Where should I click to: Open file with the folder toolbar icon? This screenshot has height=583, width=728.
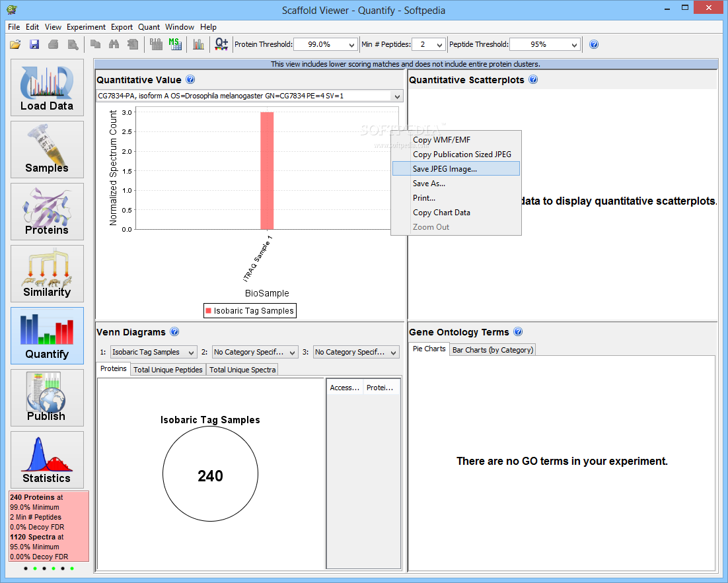point(15,44)
